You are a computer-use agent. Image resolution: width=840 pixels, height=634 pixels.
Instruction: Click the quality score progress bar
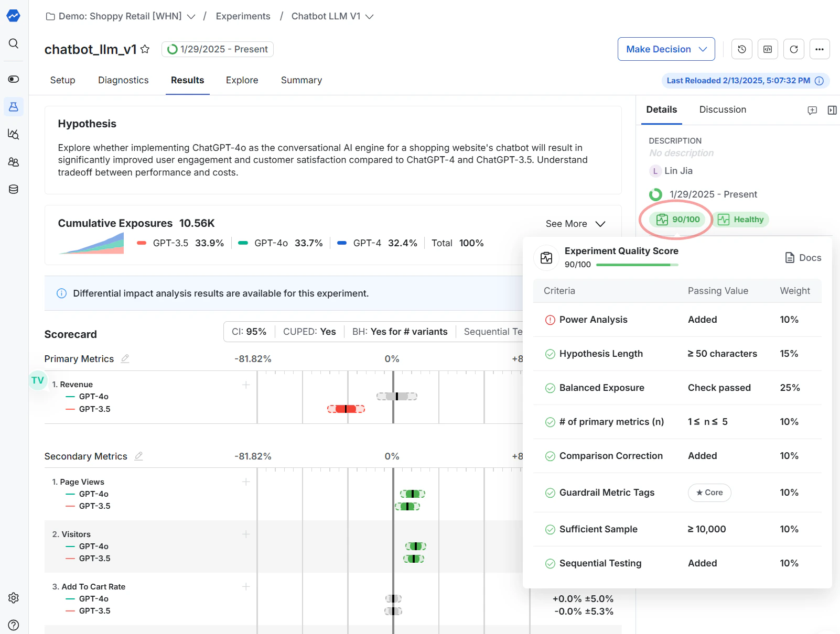click(637, 265)
